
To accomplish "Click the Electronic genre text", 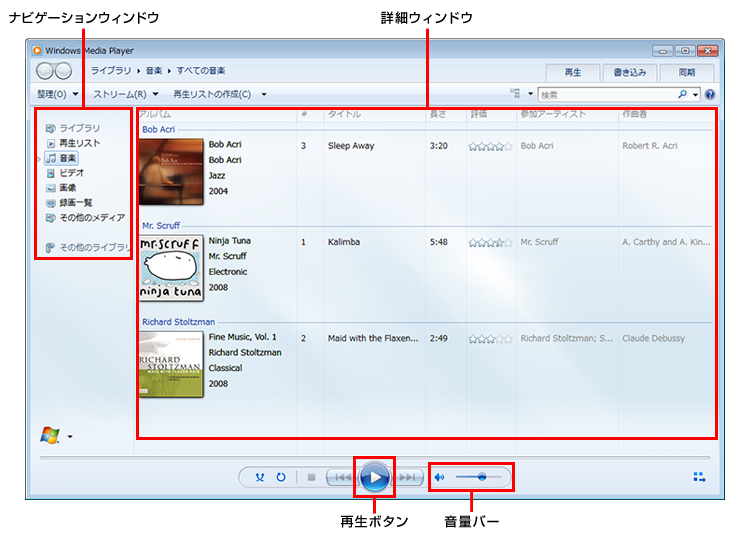I will (228, 272).
